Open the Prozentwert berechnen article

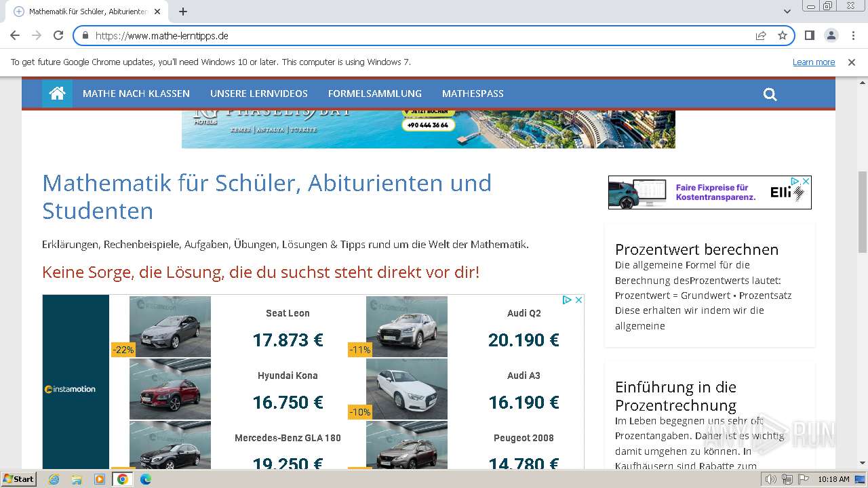coord(696,249)
